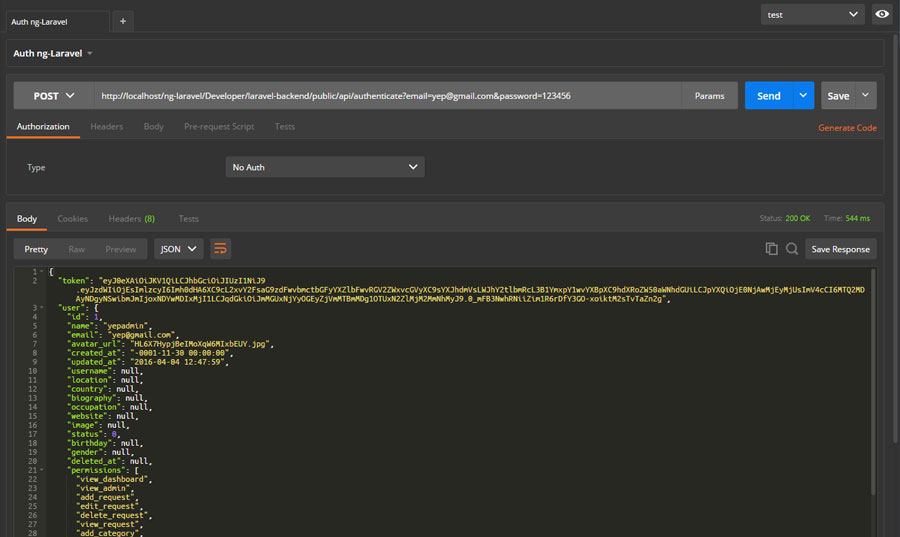The width and height of the screenshot is (900, 537).
Task: Switch to request Body tab
Action: click(153, 126)
